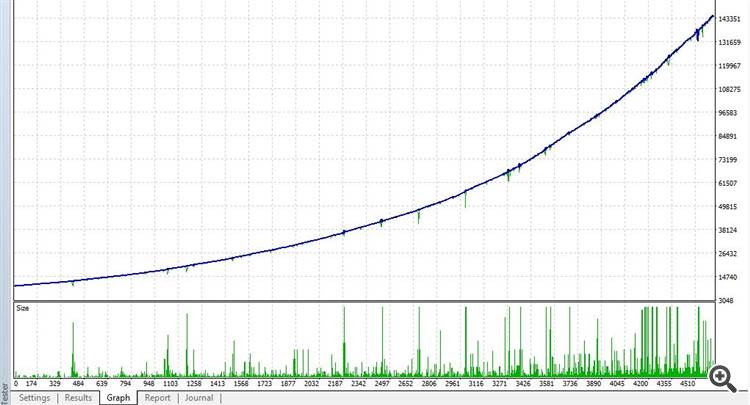Click the Y-axis value 143351
The width and height of the screenshot is (750, 405).
click(x=730, y=19)
